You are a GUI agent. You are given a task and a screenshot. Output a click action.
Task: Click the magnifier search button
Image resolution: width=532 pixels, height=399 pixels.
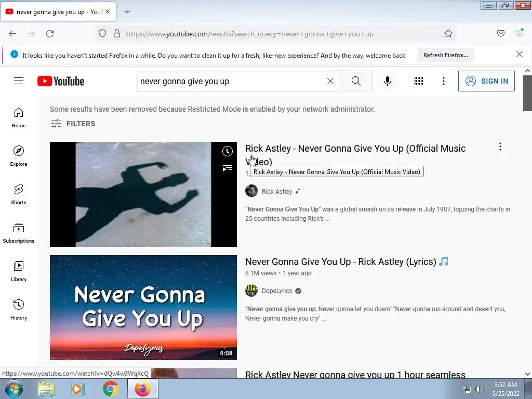[356, 81]
